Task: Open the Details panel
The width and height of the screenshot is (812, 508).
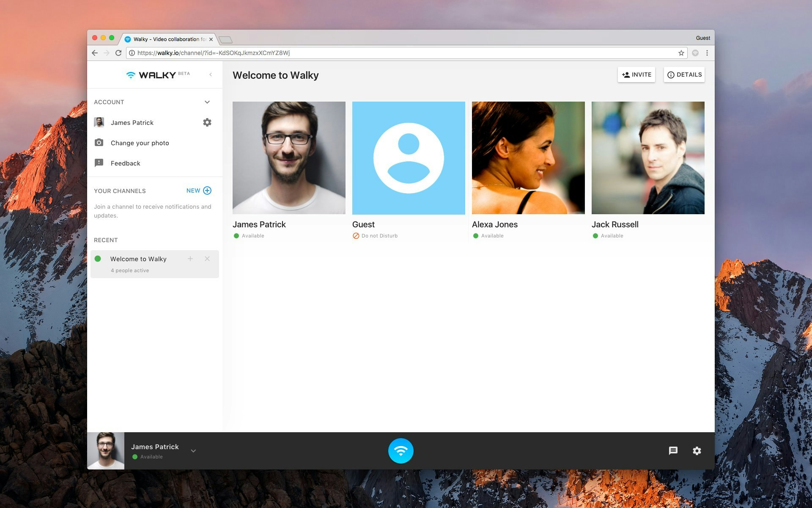Action: coord(684,75)
